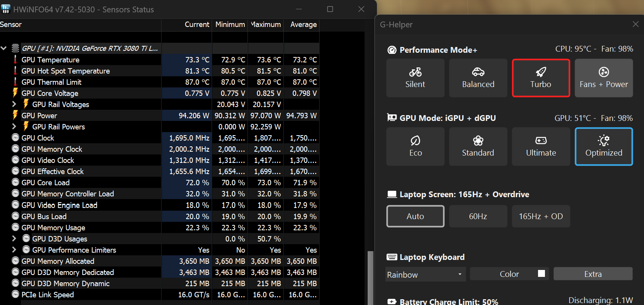Click the icon for GPU Performance Limiters
Screen dimensions: 644x305
(x=26, y=250)
